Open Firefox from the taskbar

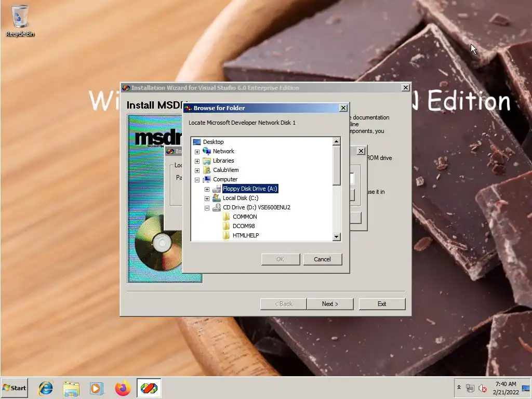pyautogui.click(x=123, y=388)
